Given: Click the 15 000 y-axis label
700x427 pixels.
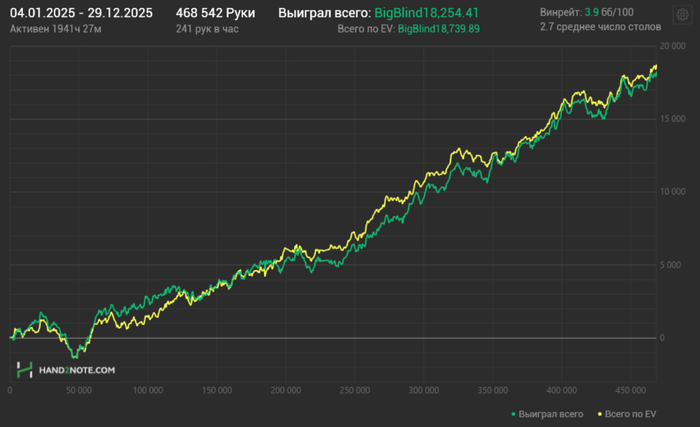Looking at the screenshot, I should pos(672,119).
